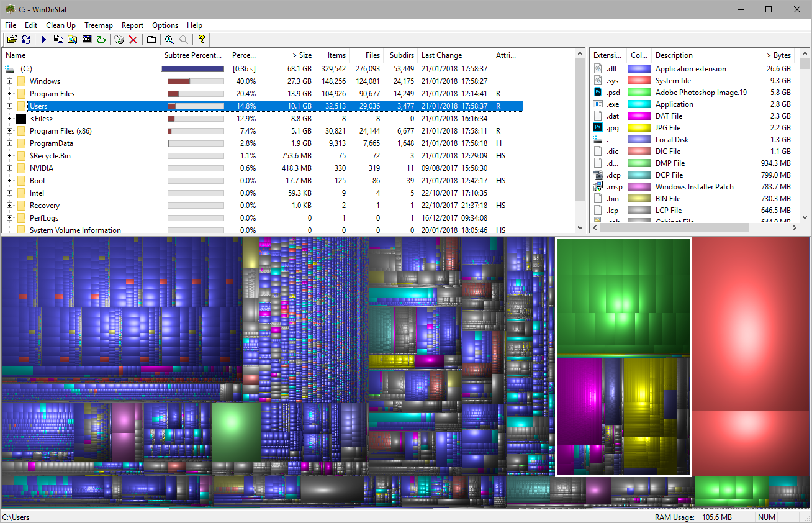
Task: Click the folder icon next to NVIDIA
Action: click(21, 168)
